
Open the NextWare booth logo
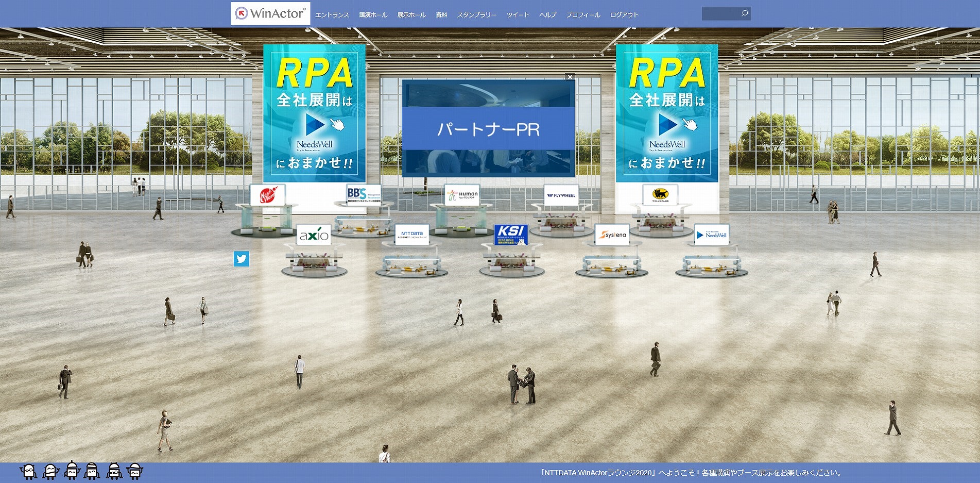(x=268, y=195)
